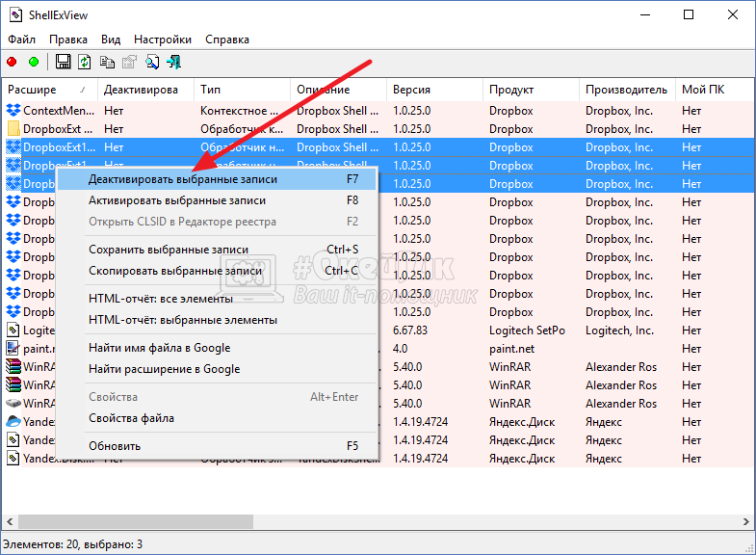Choose Обновить in context menu
Screen dimensions: 756x555
[x=217, y=446]
